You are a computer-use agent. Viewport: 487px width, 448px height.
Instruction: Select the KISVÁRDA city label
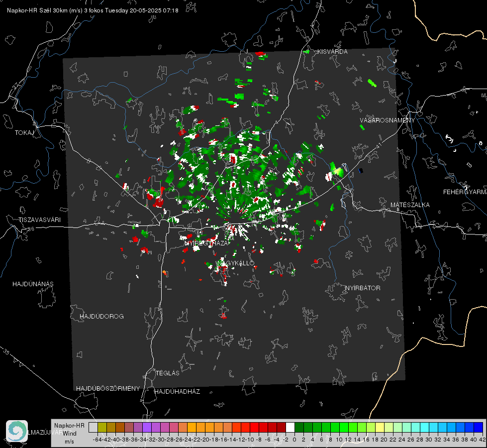coord(332,52)
